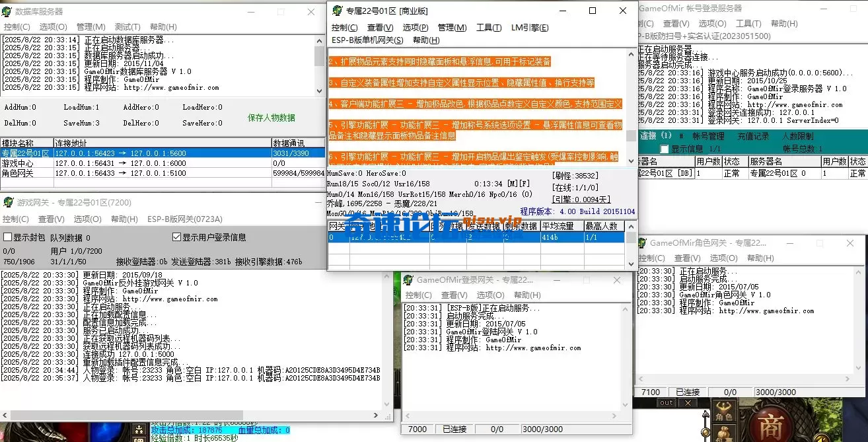Click down arrow of the gateway grid scrollbar
868x442 pixels.
point(632,266)
